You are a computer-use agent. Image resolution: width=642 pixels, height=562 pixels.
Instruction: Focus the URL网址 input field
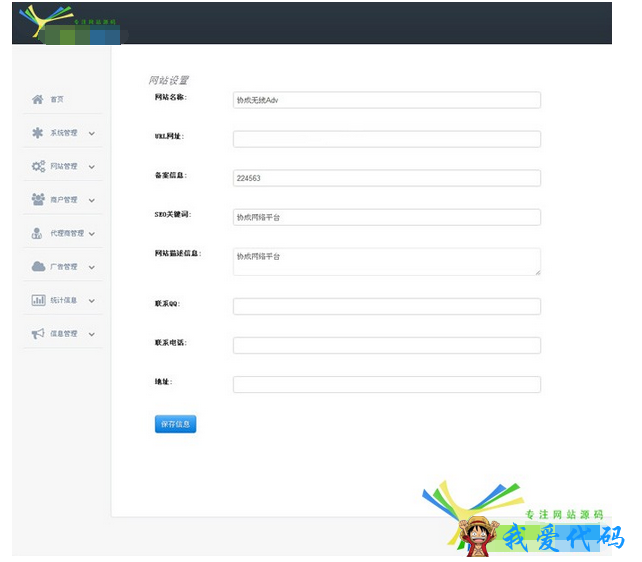coord(387,139)
